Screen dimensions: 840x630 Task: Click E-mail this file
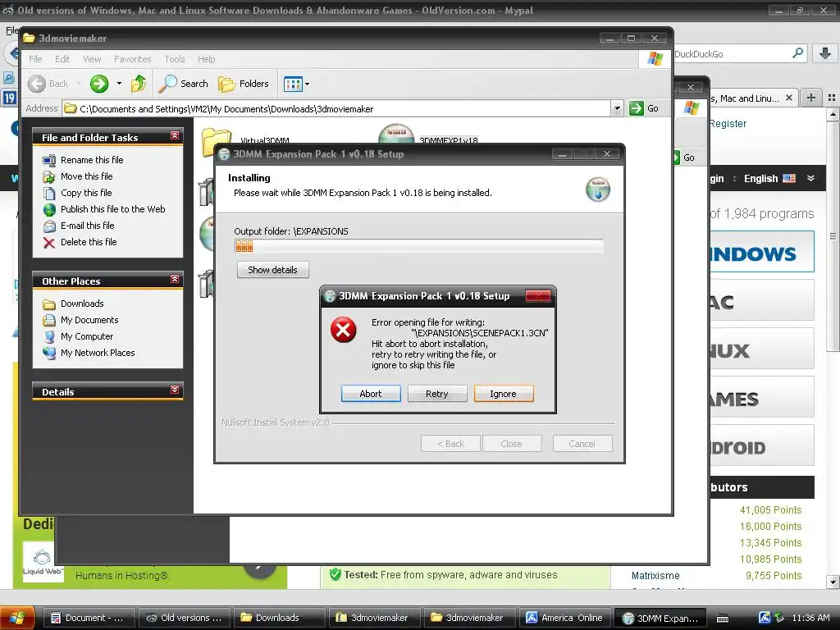87,226
